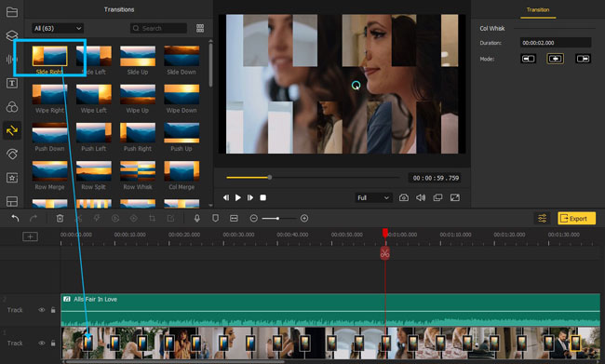This screenshot has height=364, width=605.
Task: Take a snapshot with the camera icon
Action: tap(404, 197)
